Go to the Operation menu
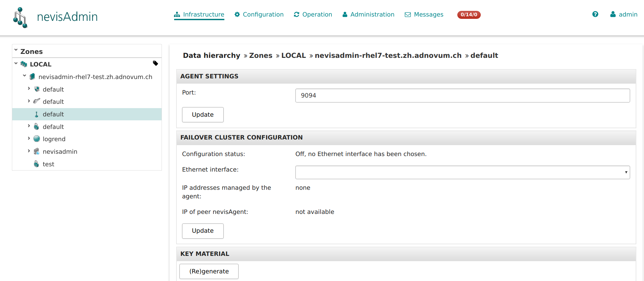This screenshot has width=644, height=281. click(313, 15)
